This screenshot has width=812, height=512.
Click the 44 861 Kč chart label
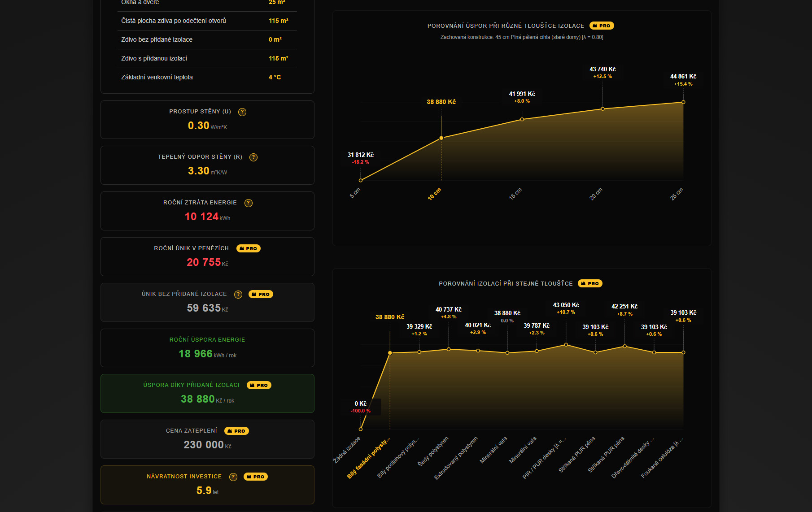[683, 77]
